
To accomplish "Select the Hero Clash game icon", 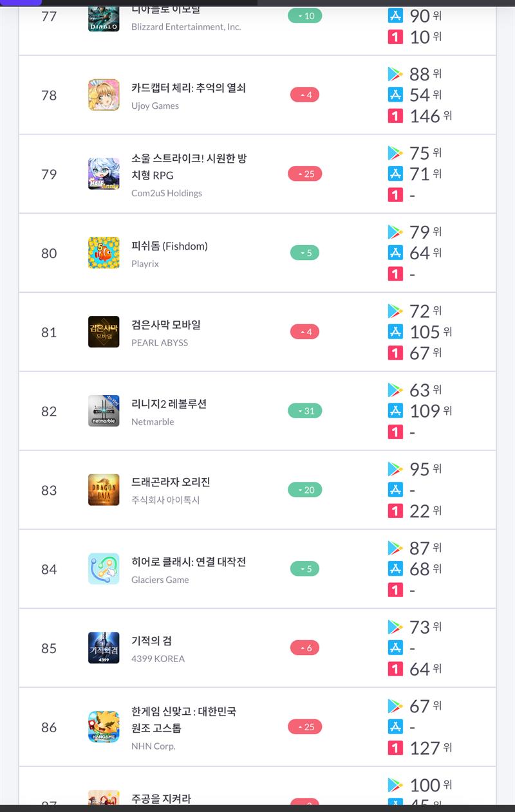I will [104, 569].
